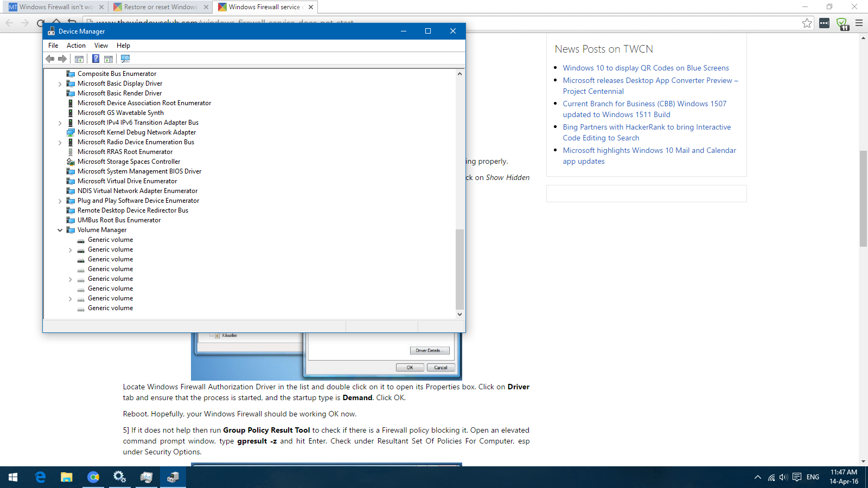This screenshot has height=488, width=868.
Task: Select 'Microsoft Basic Render Driver' device
Action: pos(119,93)
